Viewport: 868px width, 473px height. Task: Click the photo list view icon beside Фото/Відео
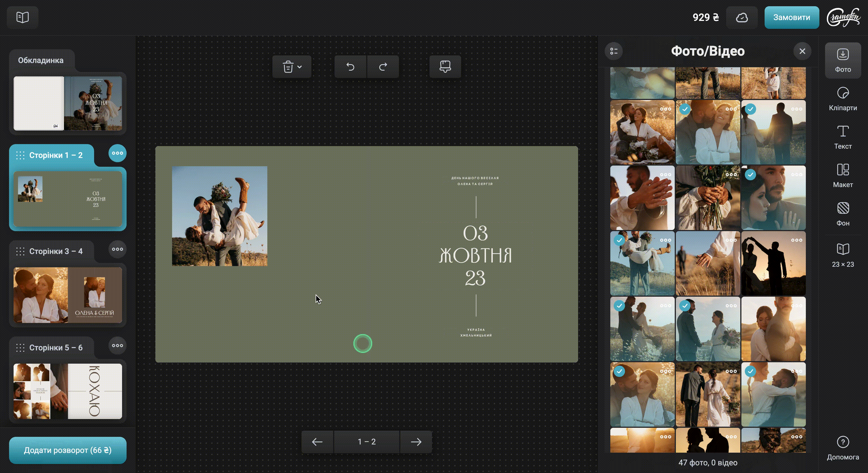point(614,51)
